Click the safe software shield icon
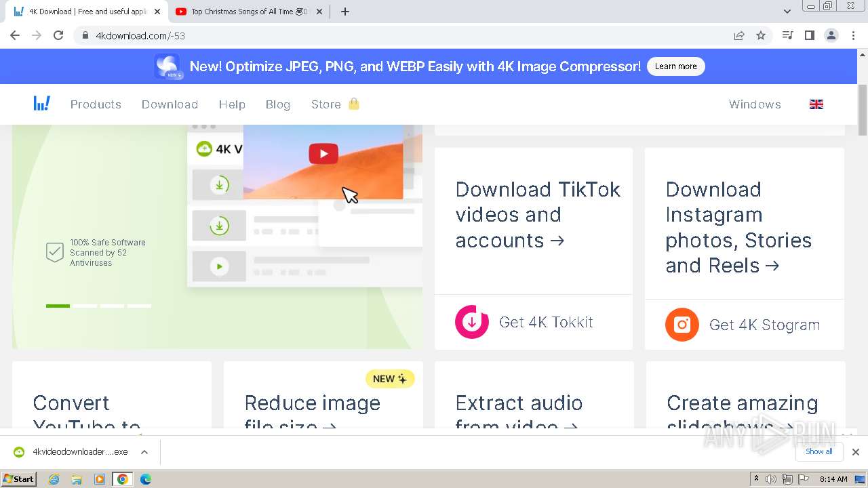The image size is (868, 488). 55,253
